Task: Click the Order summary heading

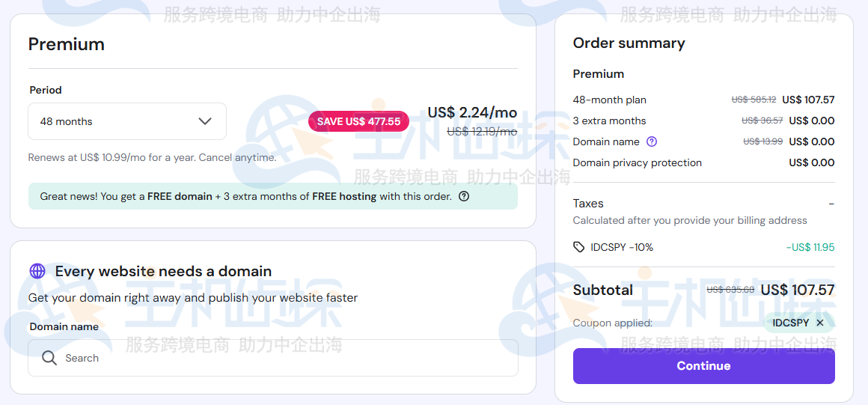Action: [629, 43]
